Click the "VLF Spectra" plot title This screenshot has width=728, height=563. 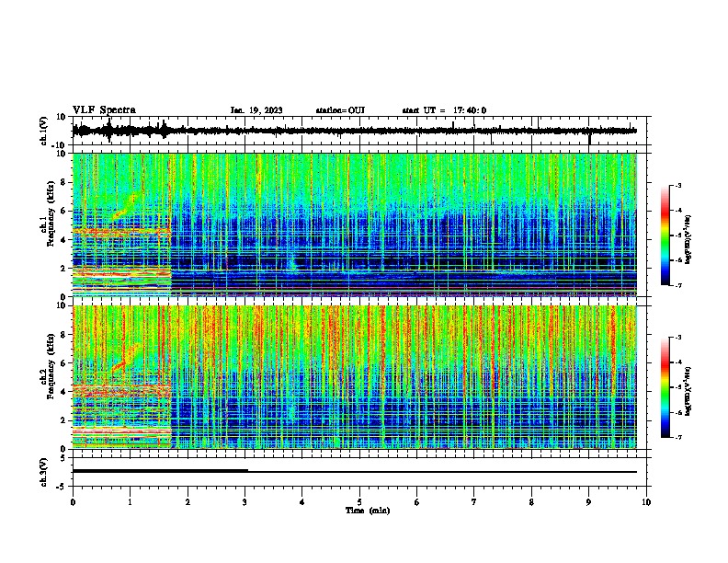click(104, 110)
